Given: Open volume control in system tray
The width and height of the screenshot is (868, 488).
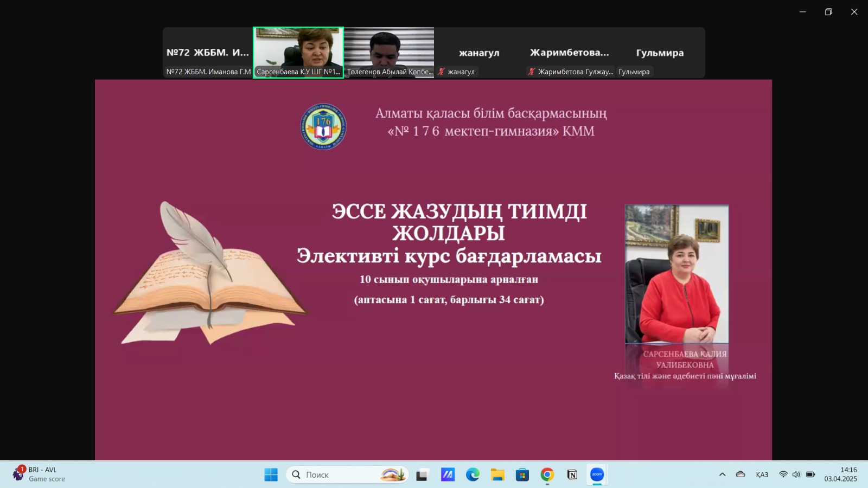Looking at the screenshot, I should coord(796,474).
